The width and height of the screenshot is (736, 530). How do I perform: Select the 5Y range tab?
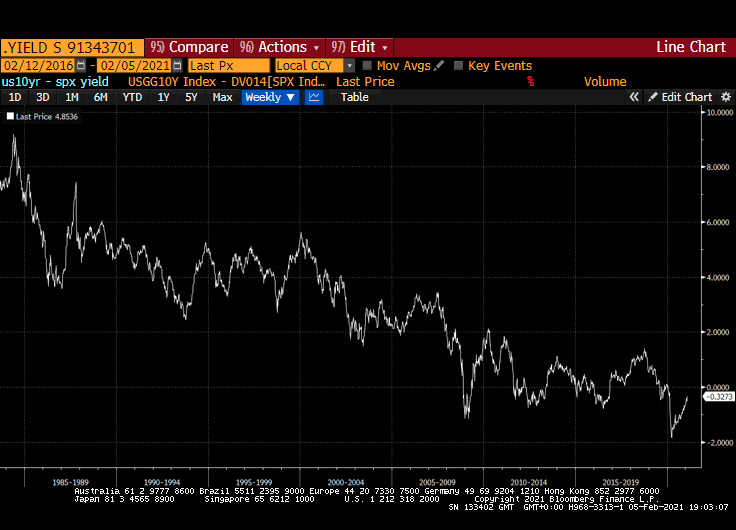pyautogui.click(x=191, y=97)
